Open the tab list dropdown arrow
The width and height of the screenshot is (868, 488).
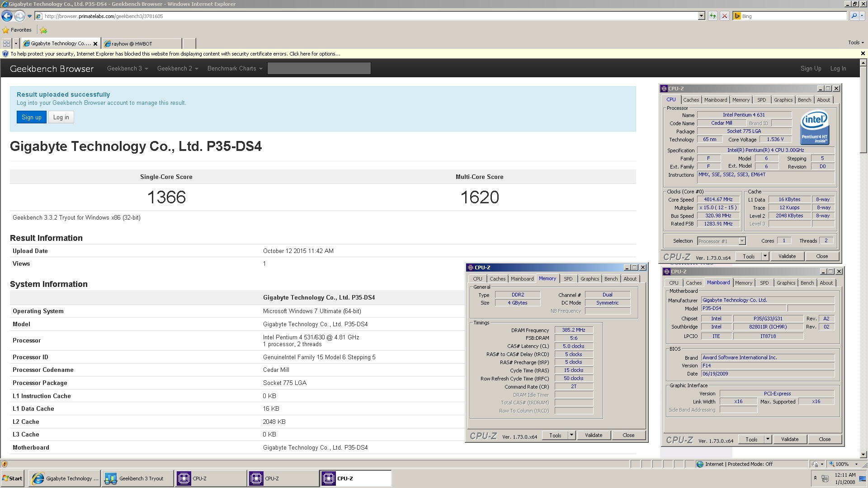pyautogui.click(x=16, y=43)
